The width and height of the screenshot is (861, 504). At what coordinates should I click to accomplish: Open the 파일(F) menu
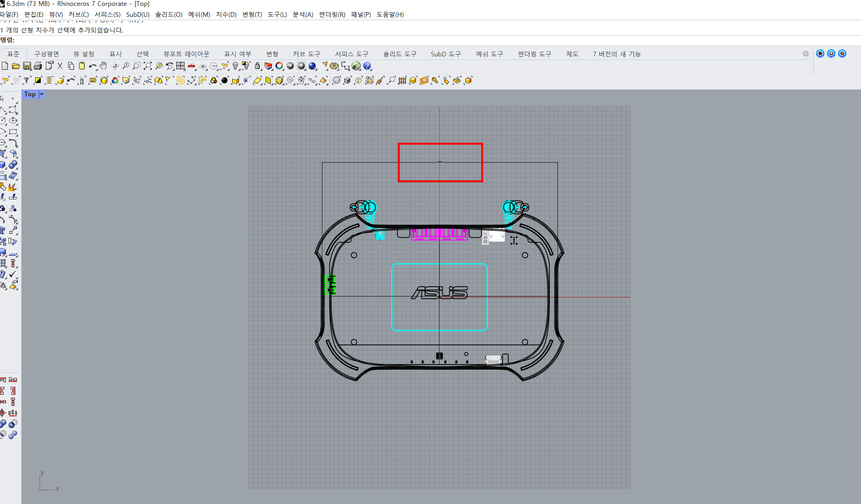(x=9, y=14)
